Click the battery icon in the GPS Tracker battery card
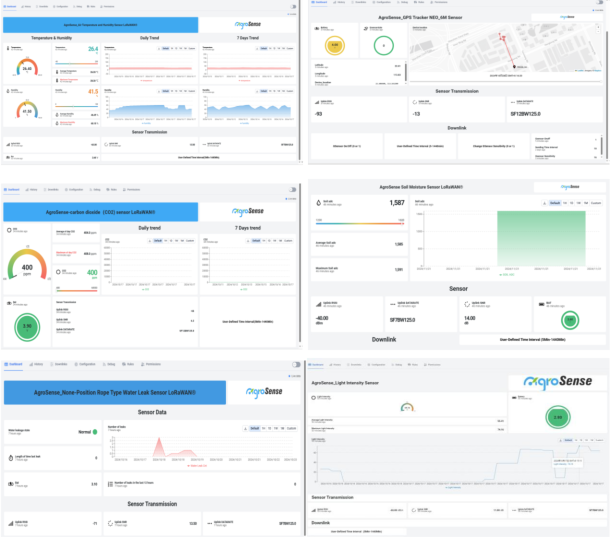The image size is (613, 537). [317, 29]
